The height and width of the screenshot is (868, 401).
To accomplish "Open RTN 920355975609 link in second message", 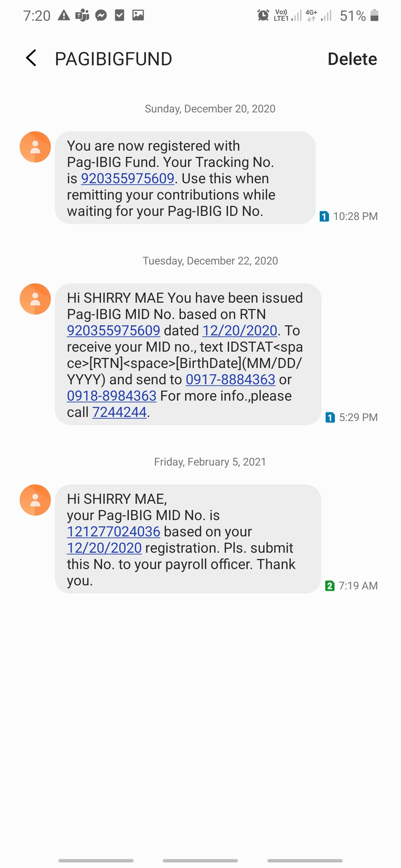I will pyautogui.click(x=113, y=331).
